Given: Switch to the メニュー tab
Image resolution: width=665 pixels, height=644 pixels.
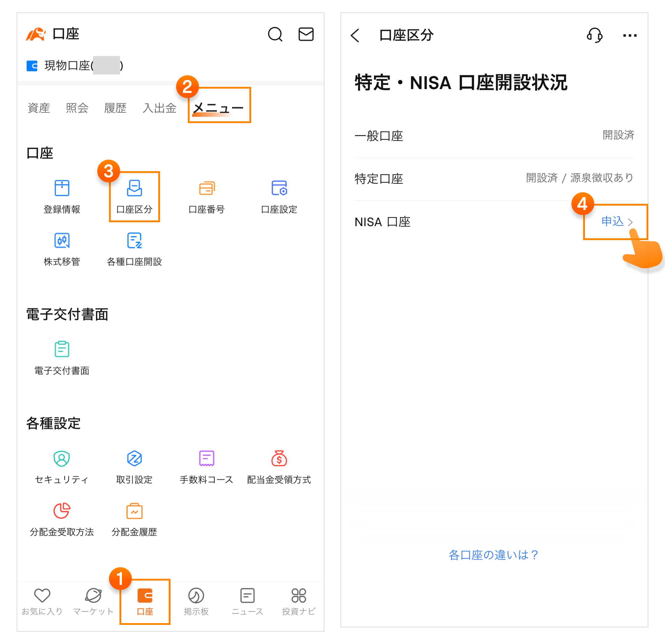Looking at the screenshot, I should click(x=218, y=108).
